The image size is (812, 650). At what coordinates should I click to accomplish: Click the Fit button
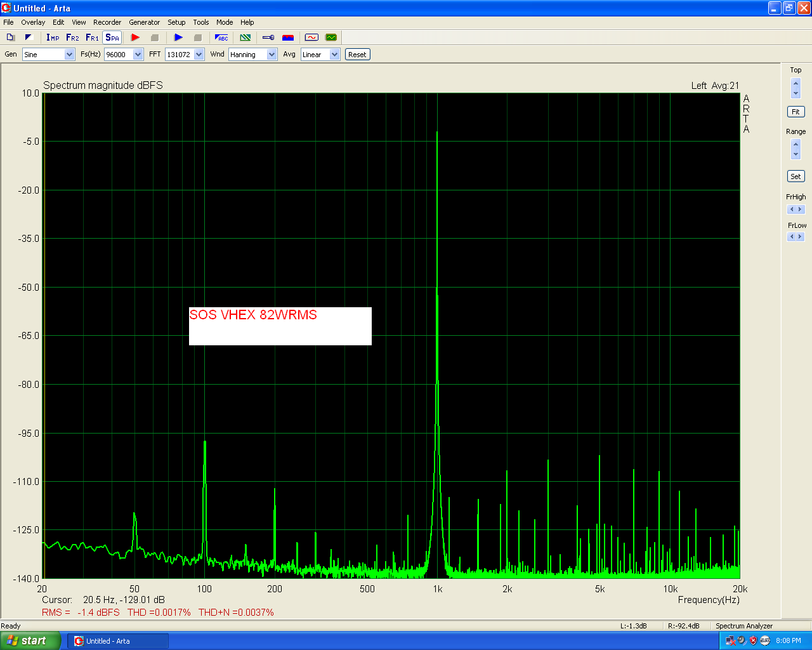[796, 112]
